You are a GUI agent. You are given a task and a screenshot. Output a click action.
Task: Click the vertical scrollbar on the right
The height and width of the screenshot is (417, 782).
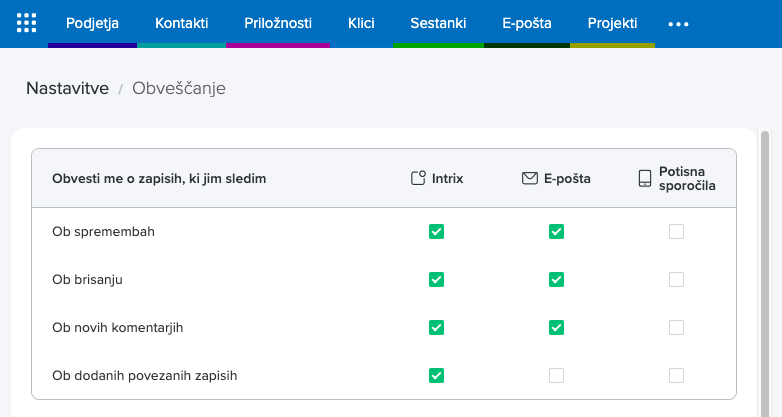click(x=765, y=270)
